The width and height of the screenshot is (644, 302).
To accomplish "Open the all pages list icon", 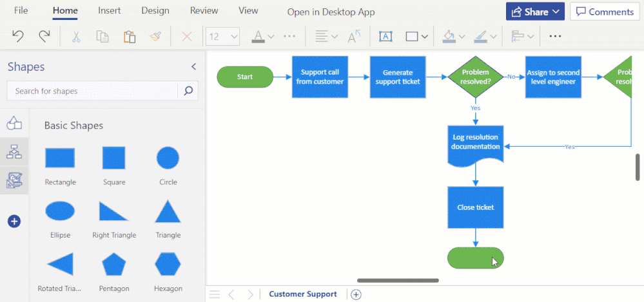I will coord(215,294).
